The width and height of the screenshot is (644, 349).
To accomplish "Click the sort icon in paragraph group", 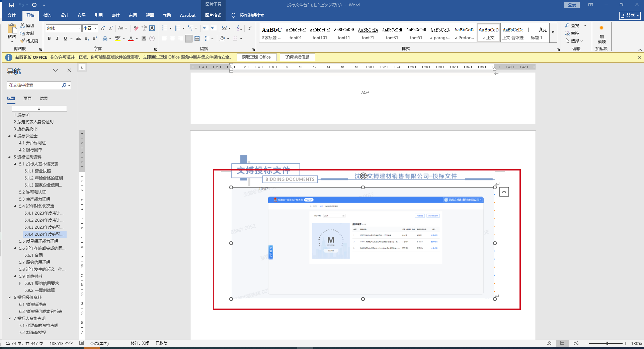I will [239, 28].
